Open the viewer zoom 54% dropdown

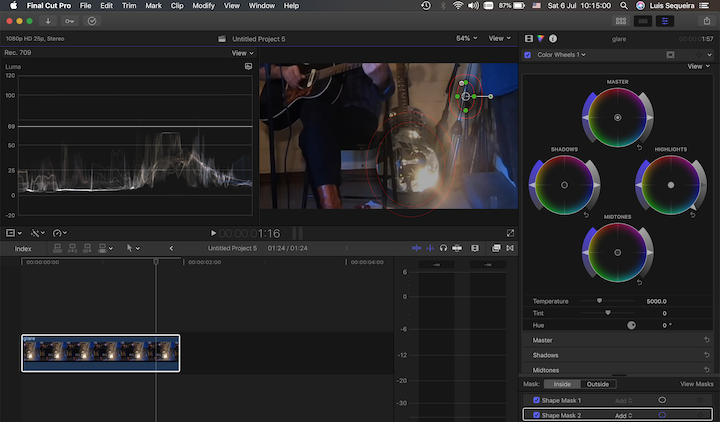coord(466,38)
